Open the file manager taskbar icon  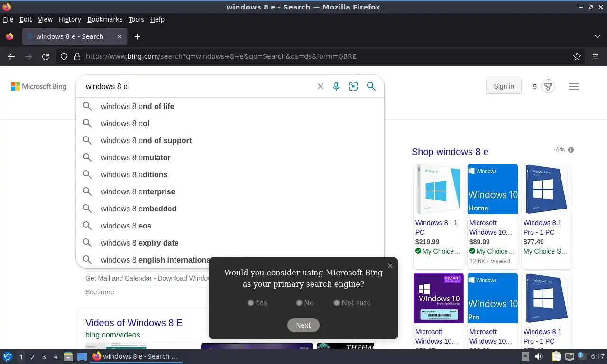[68, 356]
